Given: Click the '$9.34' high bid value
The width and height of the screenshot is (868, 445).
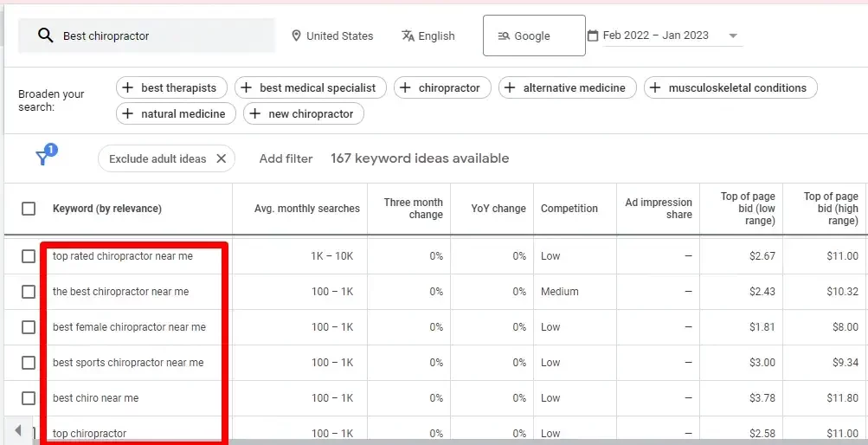Looking at the screenshot, I should point(845,363).
